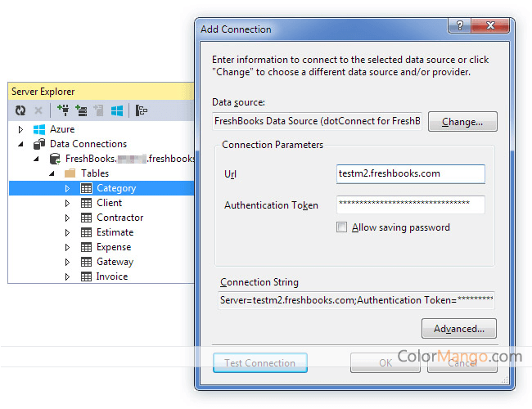The image size is (532, 409).
Task: Select the Expense table label
Action: point(114,247)
